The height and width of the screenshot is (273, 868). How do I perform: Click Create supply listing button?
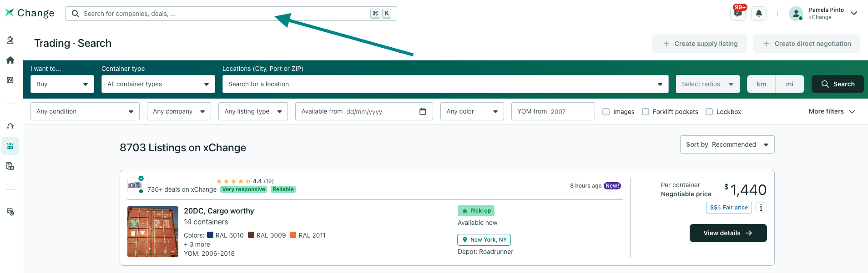(700, 44)
